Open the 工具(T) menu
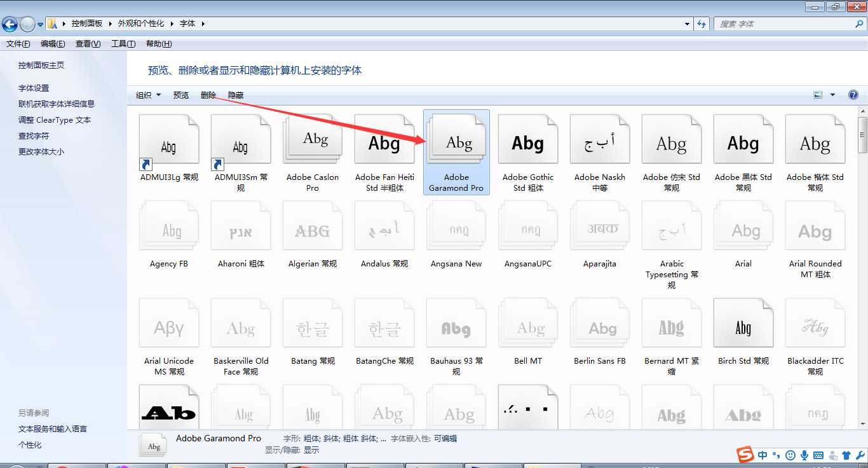Image resolution: width=868 pixels, height=468 pixels. (x=123, y=44)
